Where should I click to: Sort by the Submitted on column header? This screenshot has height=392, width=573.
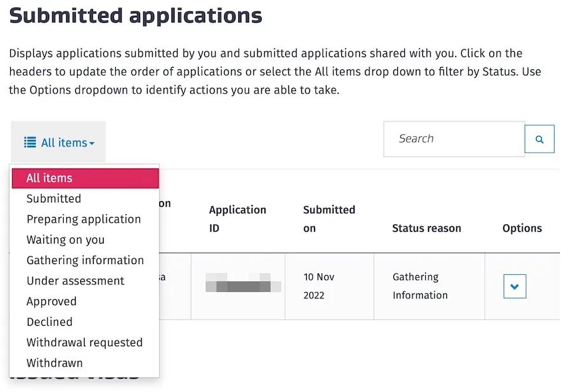(329, 218)
